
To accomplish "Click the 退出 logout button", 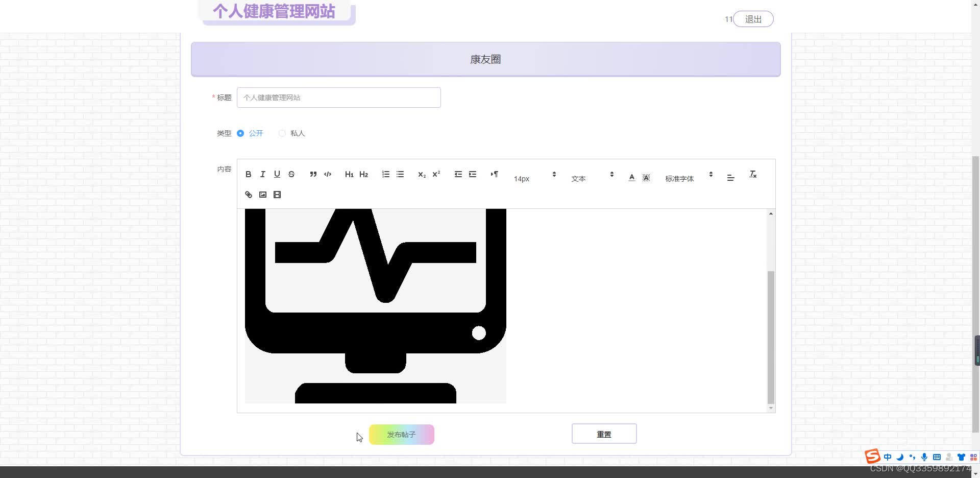I will point(753,19).
